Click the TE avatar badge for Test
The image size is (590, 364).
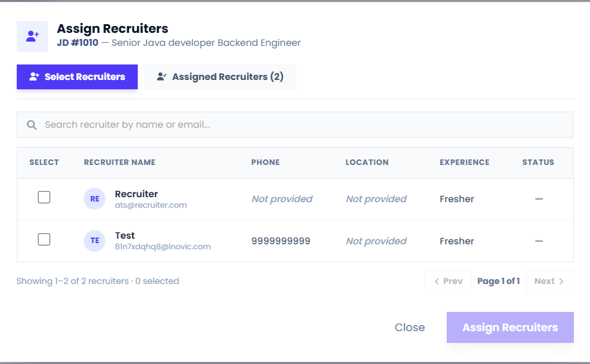tap(94, 241)
